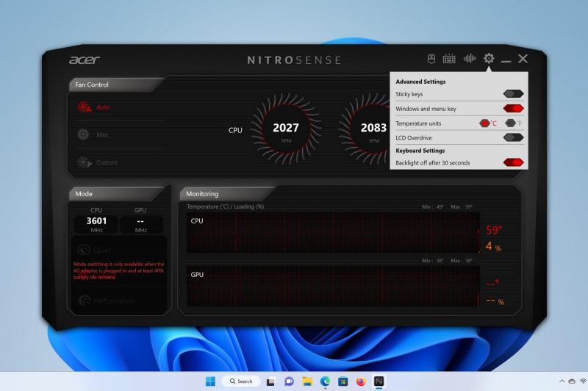Click the CPU temperature monitoring graph
Viewport: 588px width, 391px height.
tap(333, 233)
